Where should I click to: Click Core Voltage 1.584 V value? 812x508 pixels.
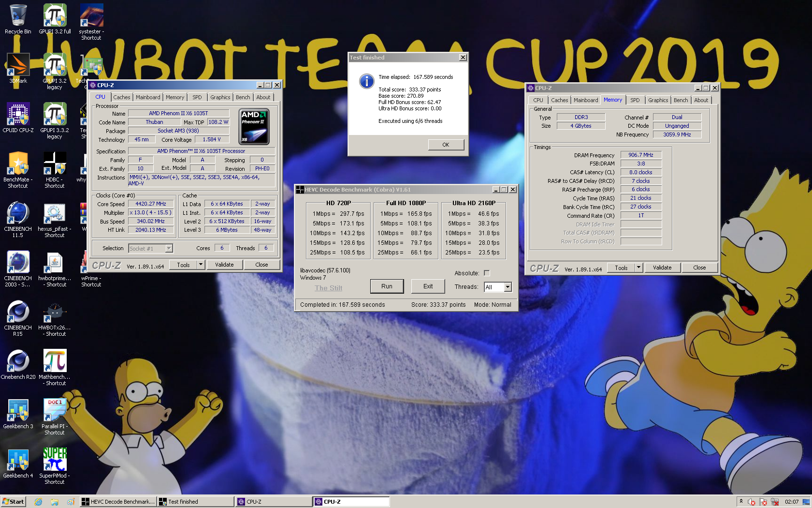[x=212, y=139]
